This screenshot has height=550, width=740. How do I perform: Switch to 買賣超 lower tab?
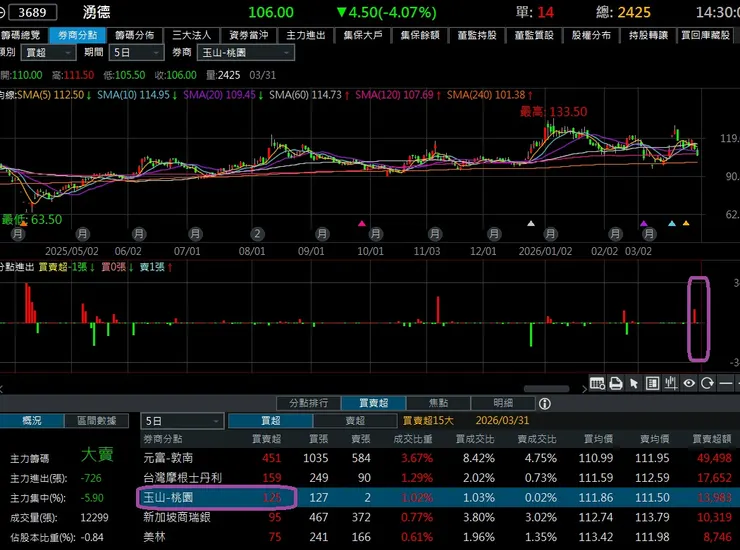click(373, 403)
